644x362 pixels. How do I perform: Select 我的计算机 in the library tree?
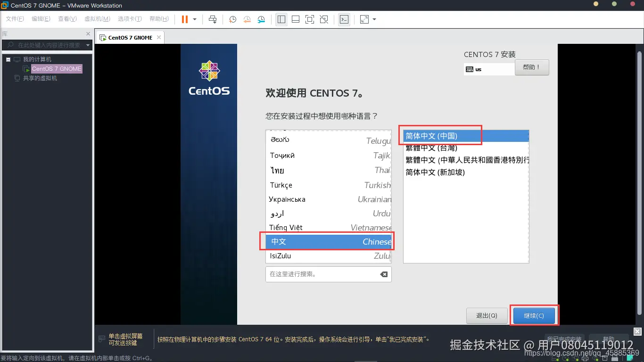(x=37, y=59)
